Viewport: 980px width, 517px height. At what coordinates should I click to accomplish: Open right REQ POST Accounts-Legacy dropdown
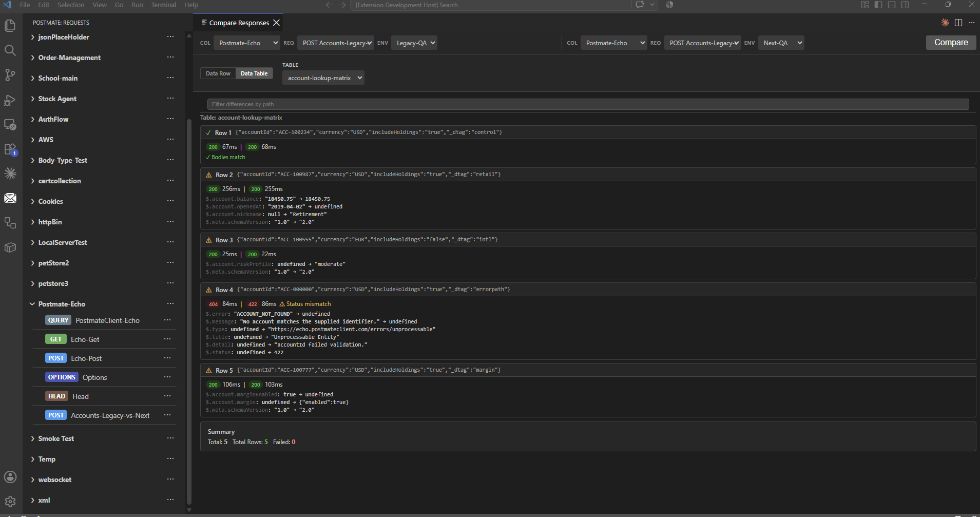click(x=703, y=43)
